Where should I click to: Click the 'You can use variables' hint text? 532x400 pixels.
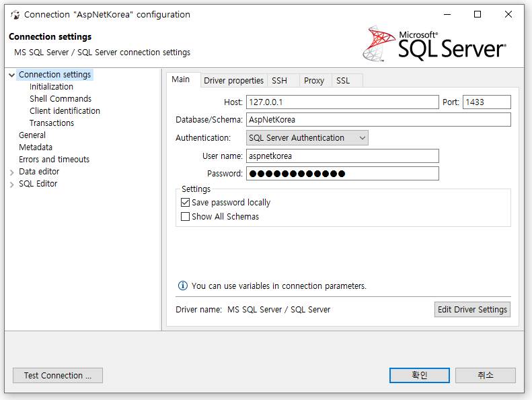pyautogui.click(x=279, y=286)
